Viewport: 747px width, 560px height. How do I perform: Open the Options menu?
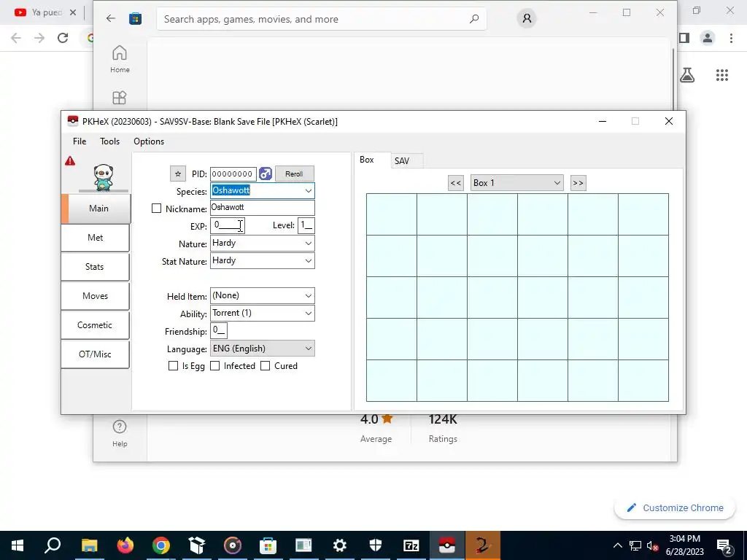coord(149,141)
